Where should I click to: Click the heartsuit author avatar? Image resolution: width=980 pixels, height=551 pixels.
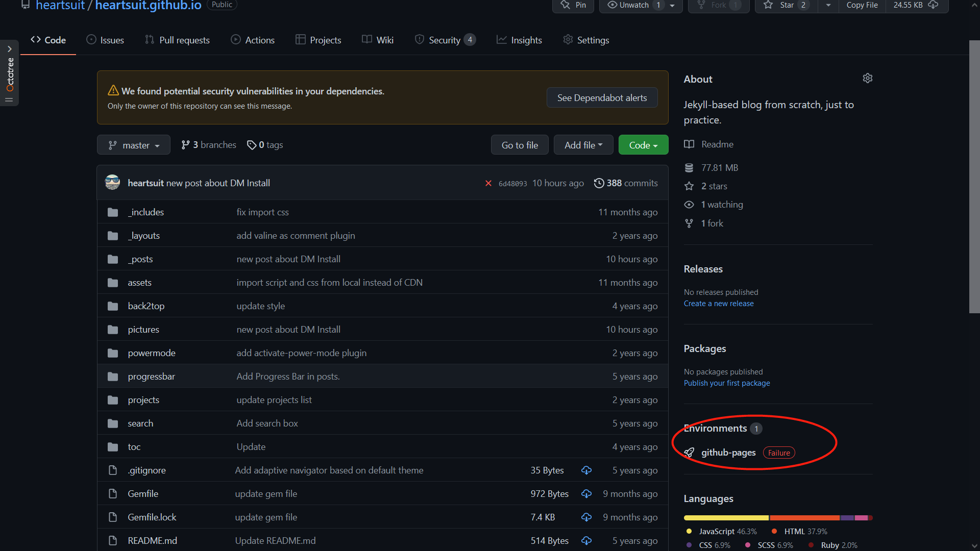112,183
